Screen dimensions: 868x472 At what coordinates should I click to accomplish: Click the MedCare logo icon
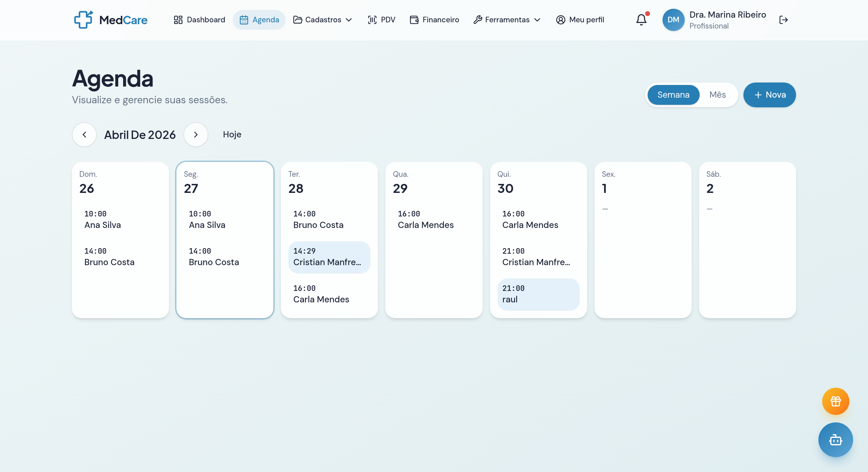pyautogui.click(x=83, y=20)
